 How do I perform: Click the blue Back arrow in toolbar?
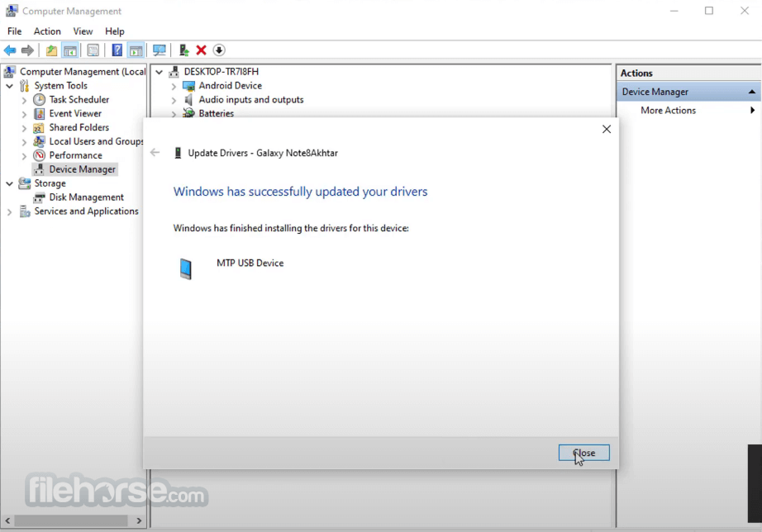(x=10, y=50)
